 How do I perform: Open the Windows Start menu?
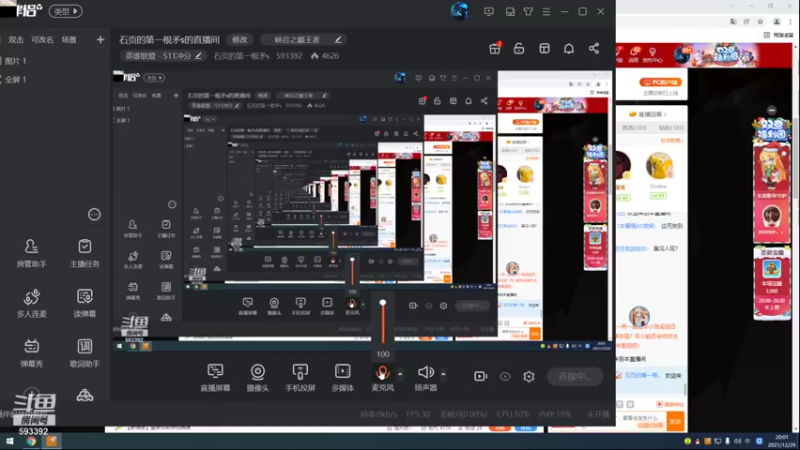(9, 441)
